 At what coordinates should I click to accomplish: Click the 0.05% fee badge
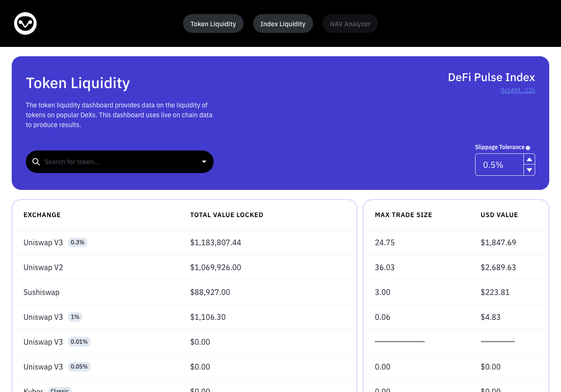point(79,367)
